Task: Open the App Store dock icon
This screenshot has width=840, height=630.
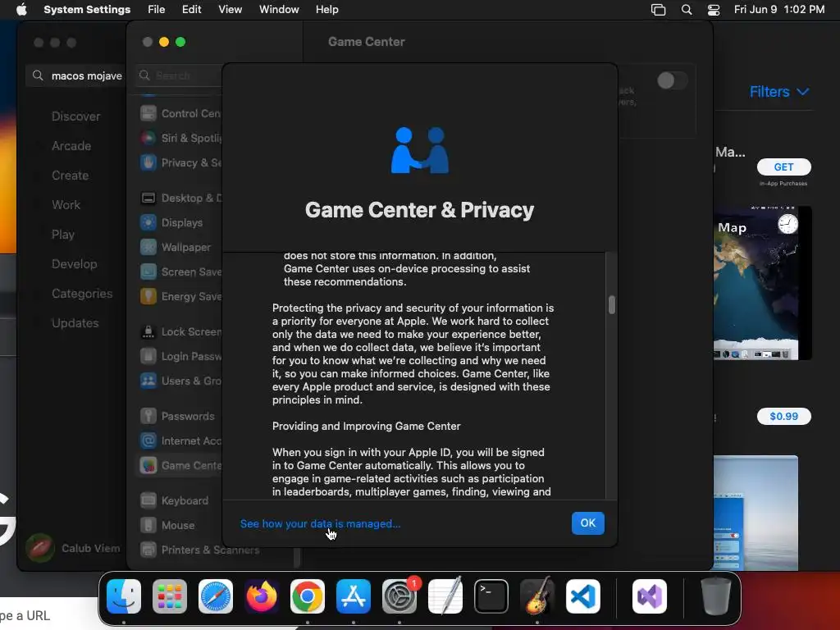Action: pos(354,596)
